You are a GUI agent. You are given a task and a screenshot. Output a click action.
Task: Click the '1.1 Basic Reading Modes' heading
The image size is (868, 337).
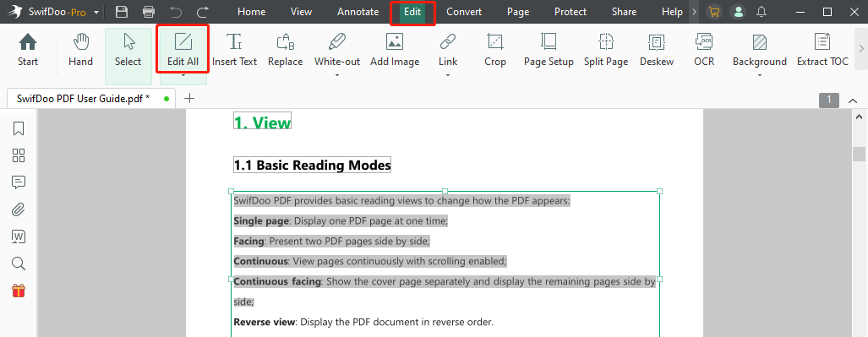312,165
